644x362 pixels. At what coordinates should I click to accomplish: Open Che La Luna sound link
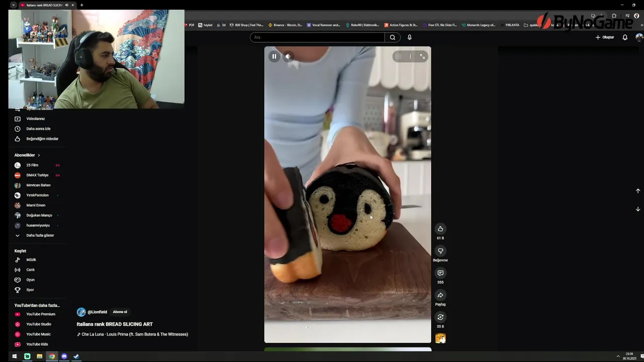tap(133, 334)
